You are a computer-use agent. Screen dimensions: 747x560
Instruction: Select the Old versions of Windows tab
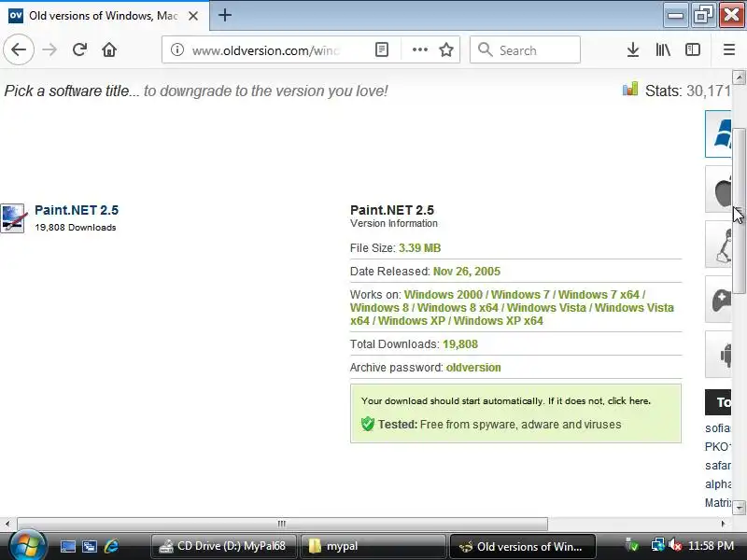click(105, 16)
